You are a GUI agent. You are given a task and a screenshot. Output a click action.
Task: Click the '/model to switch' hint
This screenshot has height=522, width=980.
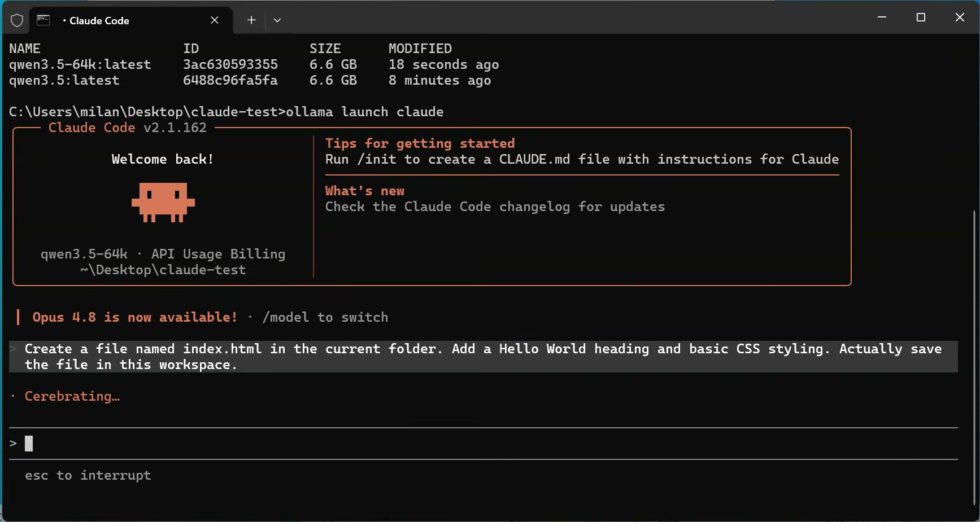(x=325, y=317)
